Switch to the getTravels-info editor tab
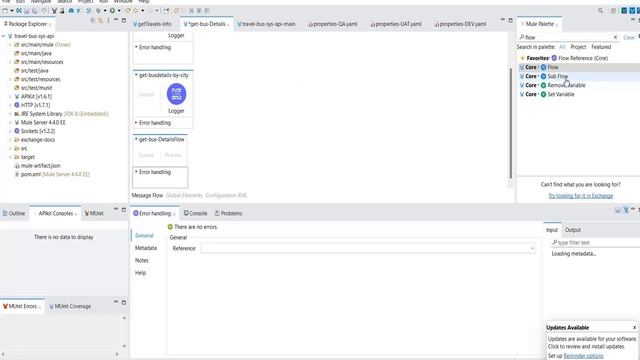Screen dimensions: 640x360 (x=152, y=24)
